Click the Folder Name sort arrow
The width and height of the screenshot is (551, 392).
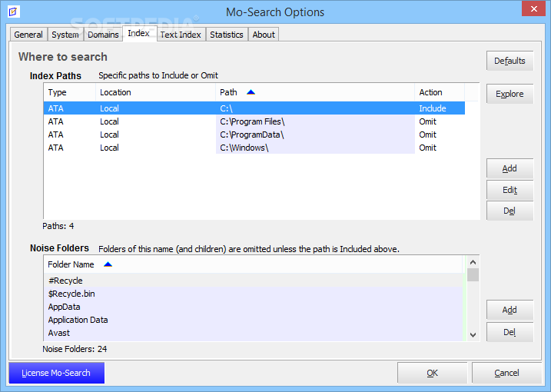point(108,264)
